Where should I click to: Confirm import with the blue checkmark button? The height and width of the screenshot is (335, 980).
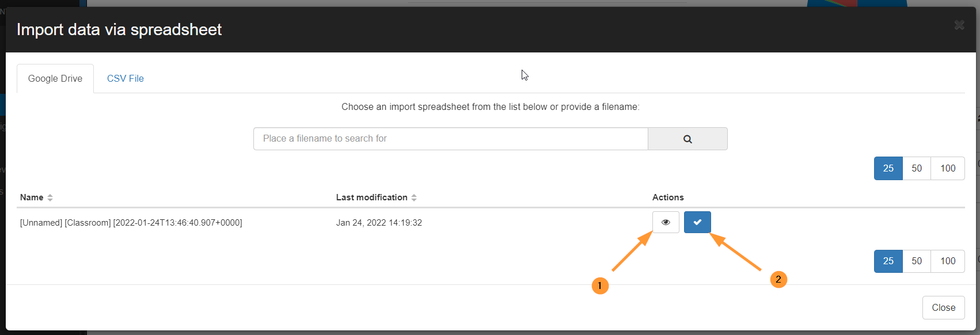(697, 222)
